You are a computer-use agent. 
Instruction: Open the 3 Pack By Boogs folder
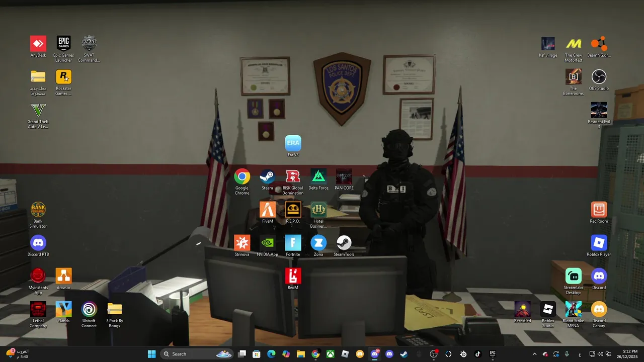[x=115, y=314]
